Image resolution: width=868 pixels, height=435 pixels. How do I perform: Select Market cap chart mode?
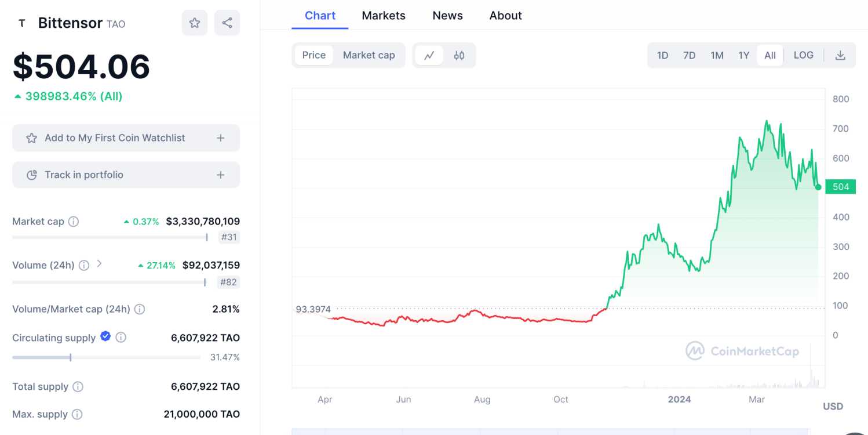pos(369,55)
